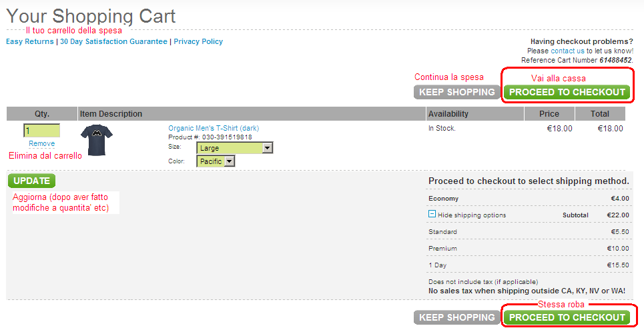
Task: Open the 30 Day Satisfaction Guarantee link
Action: point(113,41)
